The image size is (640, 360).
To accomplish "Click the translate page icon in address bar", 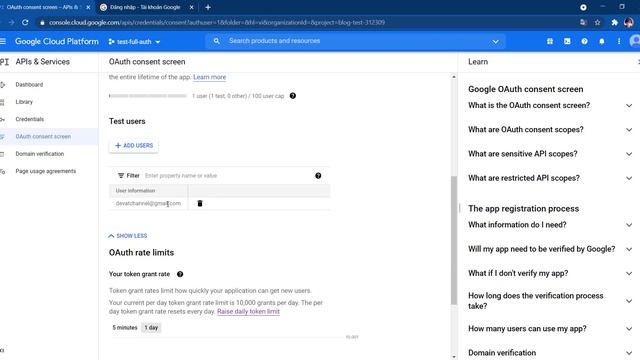I will point(583,22).
